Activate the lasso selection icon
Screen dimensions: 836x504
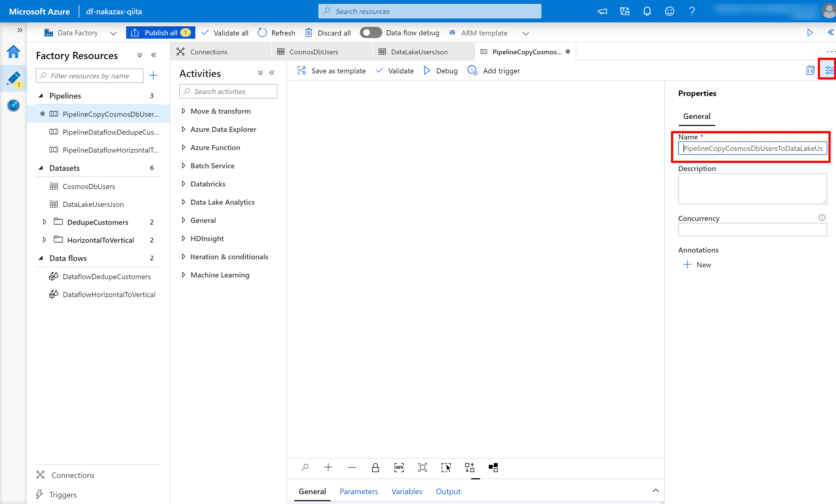pyautogui.click(x=446, y=467)
